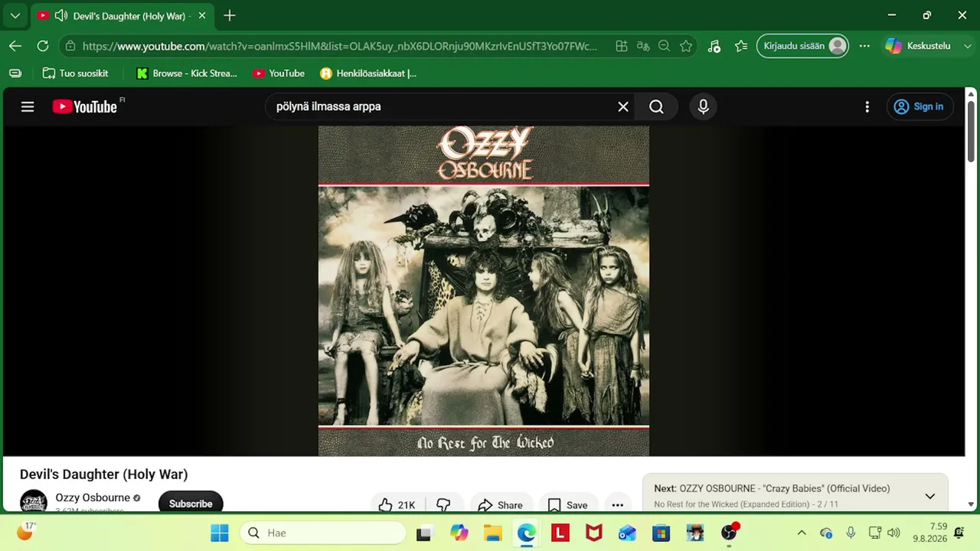Save the video to a playlist
980x551 pixels.
tap(568, 504)
